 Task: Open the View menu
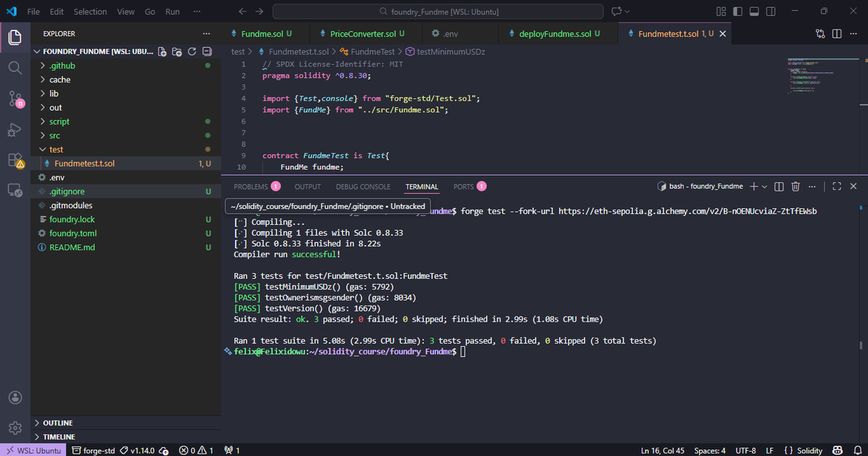click(126, 12)
